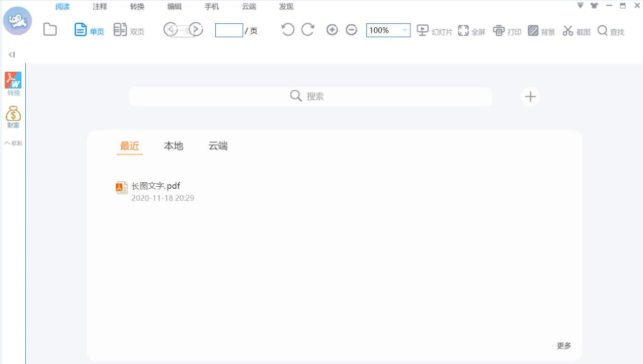Enter fullscreen mode (全屏)
Image resolution: width=643 pixels, height=364 pixels.
(x=472, y=31)
